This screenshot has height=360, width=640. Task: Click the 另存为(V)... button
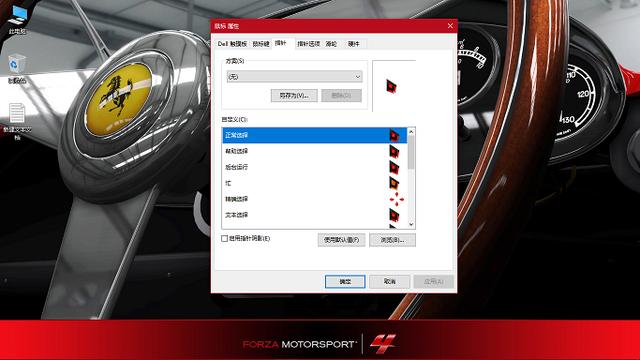pos(294,96)
